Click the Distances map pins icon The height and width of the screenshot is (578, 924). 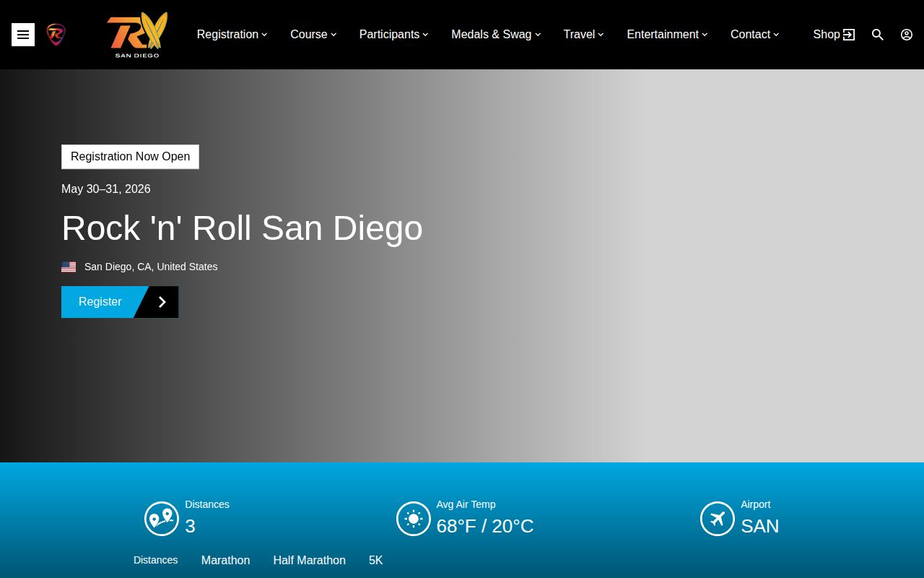coord(162,519)
